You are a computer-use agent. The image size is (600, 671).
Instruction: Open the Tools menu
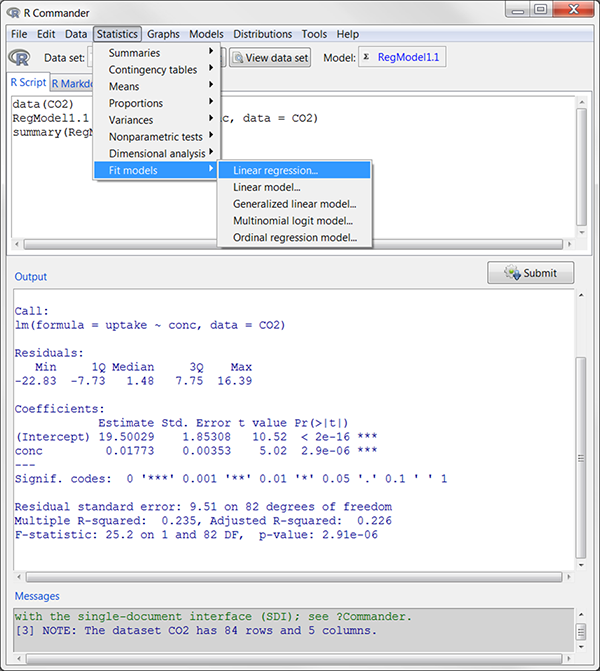(314, 34)
